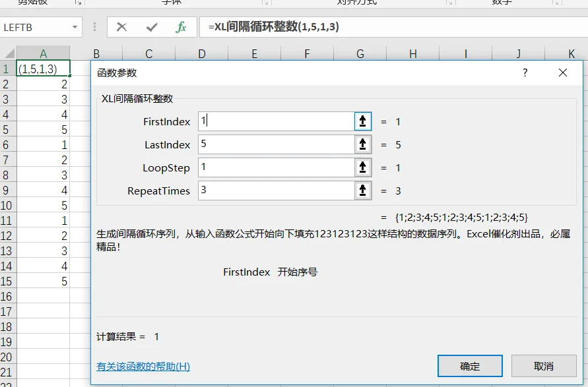Click the FirstIndex input field
This screenshot has width=588, height=387.
pos(277,121)
